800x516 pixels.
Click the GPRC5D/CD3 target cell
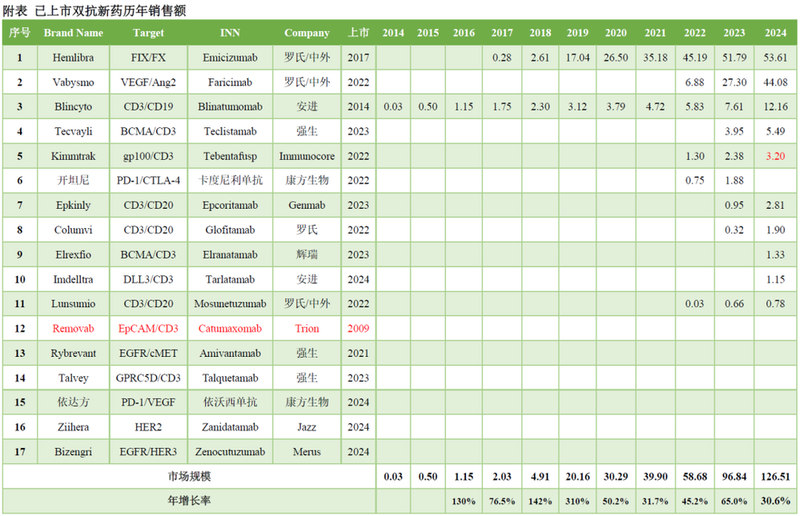pos(148,378)
